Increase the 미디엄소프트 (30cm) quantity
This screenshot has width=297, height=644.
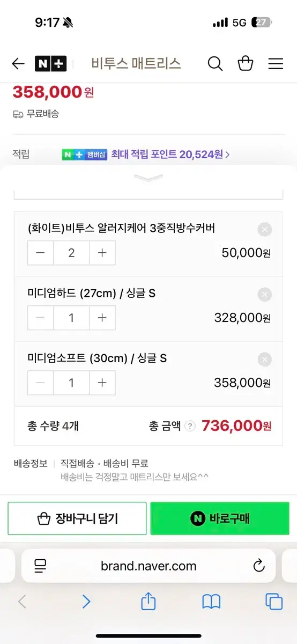coord(102,383)
